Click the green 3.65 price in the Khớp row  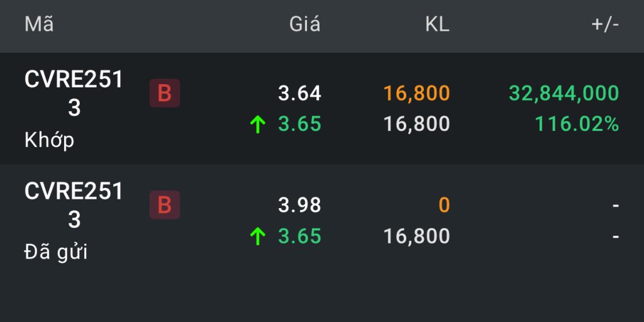pyautogui.click(x=299, y=125)
